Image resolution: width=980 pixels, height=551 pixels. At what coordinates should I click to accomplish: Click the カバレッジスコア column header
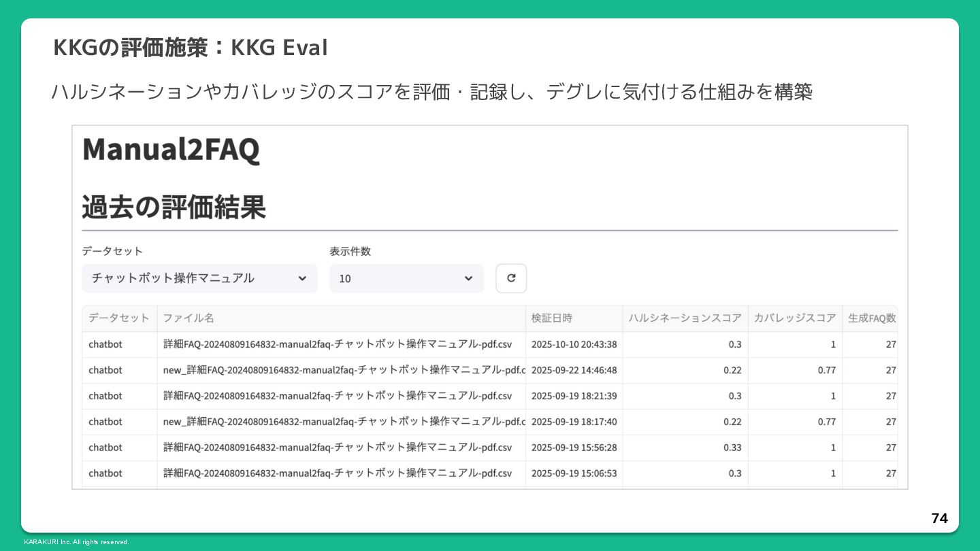pos(795,318)
